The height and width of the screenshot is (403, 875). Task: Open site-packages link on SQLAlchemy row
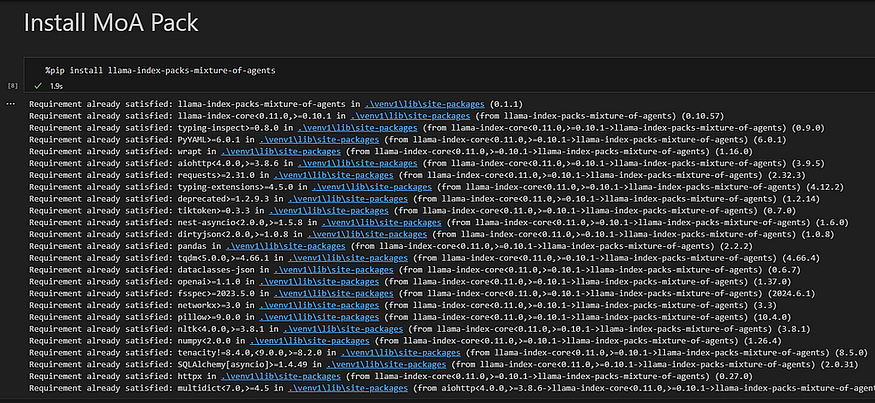[x=386, y=365]
